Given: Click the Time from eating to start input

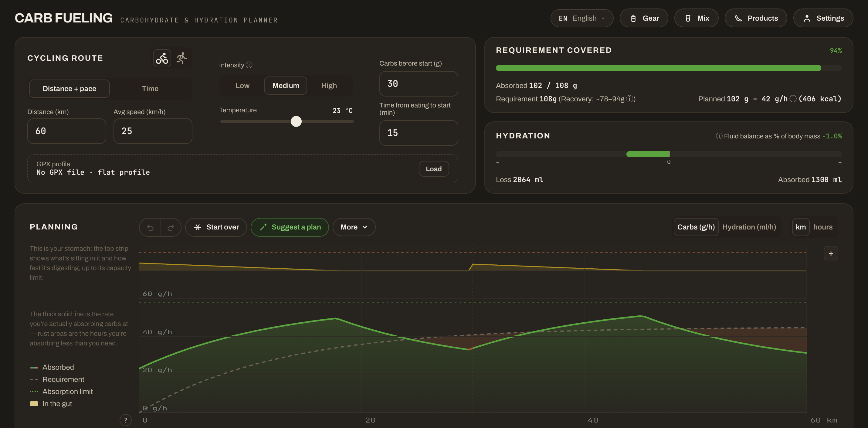Looking at the screenshot, I should (419, 133).
